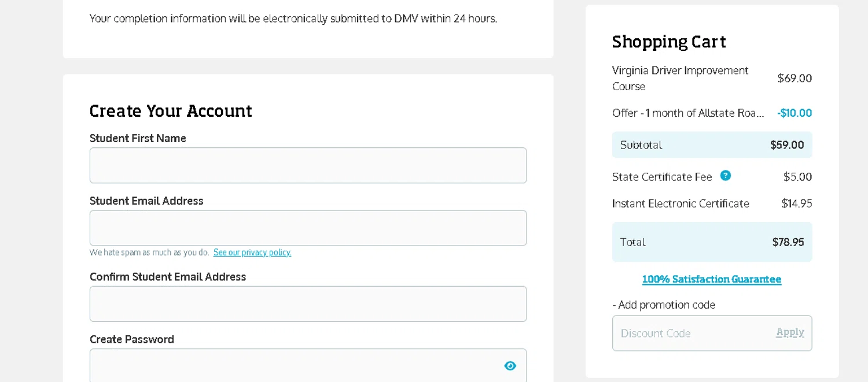Screen dimensions: 868x382
Task: Collapse the Add promotion code section
Action: 664,305
